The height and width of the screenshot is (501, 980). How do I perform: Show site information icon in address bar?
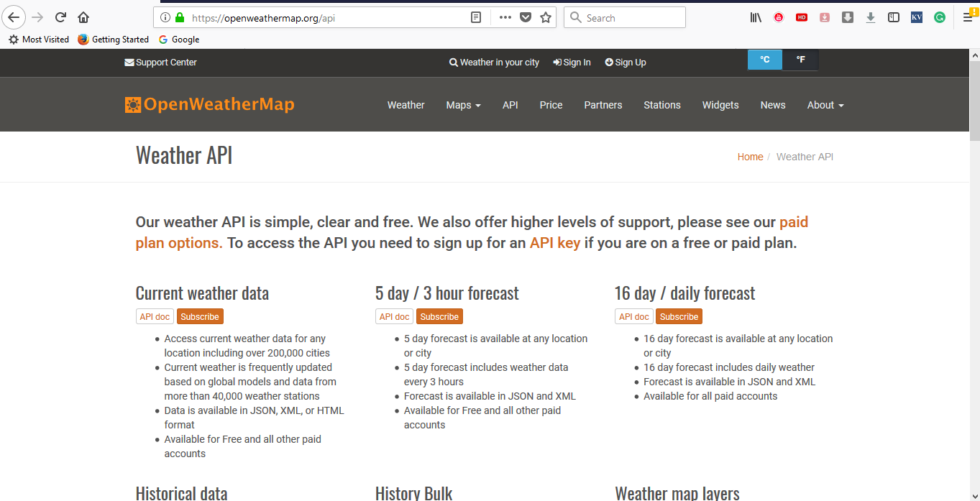pyautogui.click(x=165, y=18)
